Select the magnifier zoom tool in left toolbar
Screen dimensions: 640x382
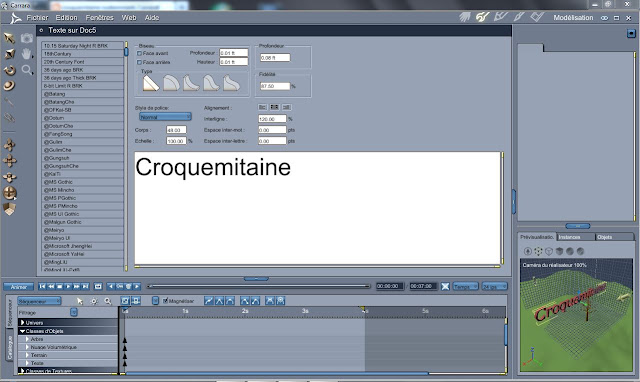pos(27,70)
